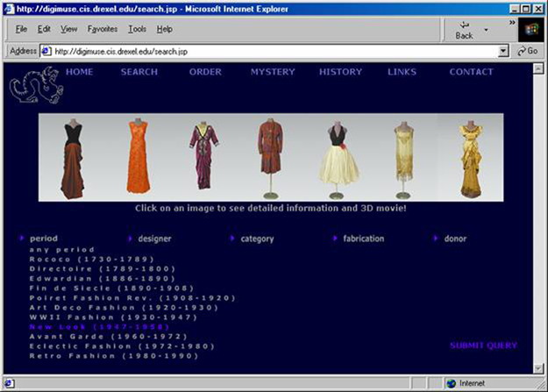Click the designer filter label
548x392 pixels.
pyautogui.click(x=154, y=239)
